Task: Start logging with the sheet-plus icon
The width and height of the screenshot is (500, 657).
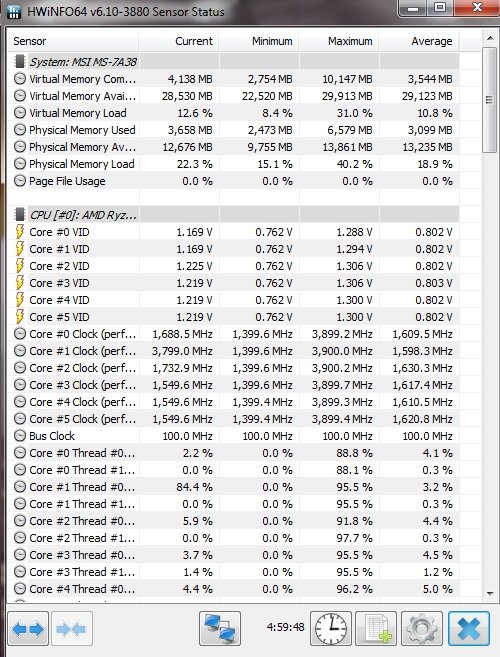Action: pyautogui.click(x=376, y=628)
